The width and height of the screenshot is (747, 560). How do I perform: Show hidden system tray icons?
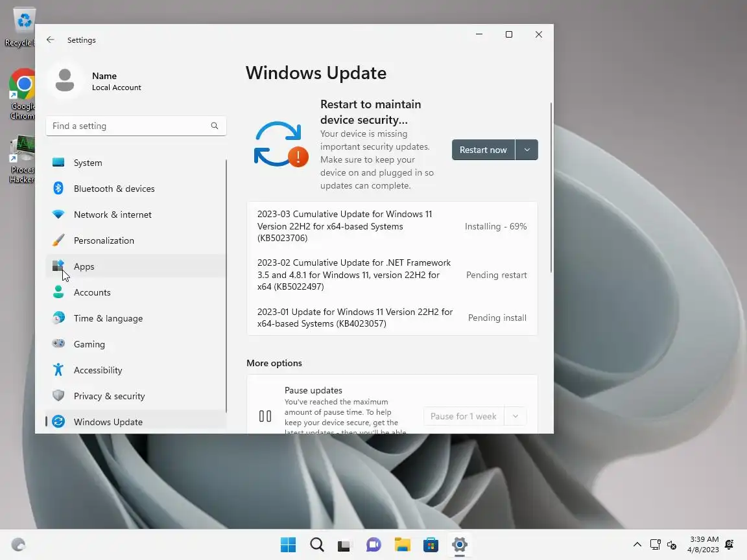637,544
